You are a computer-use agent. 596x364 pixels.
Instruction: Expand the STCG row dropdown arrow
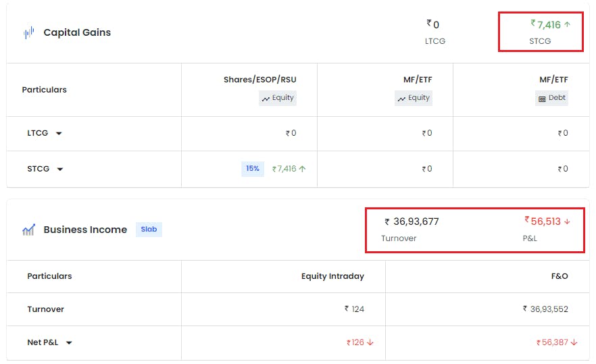pyautogui.click(x=60, y=169)
